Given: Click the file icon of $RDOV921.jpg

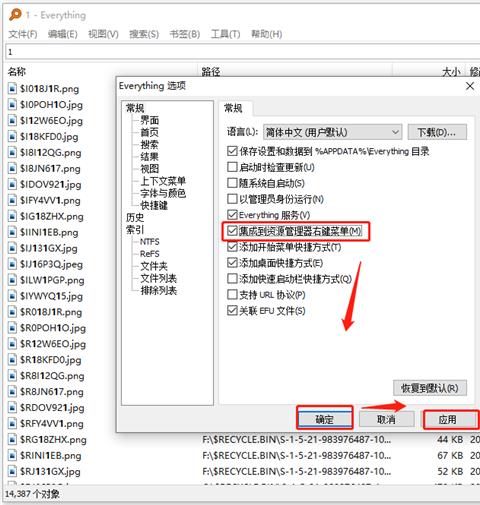Looking at the screenshot, I should click(x=12, y=408).
